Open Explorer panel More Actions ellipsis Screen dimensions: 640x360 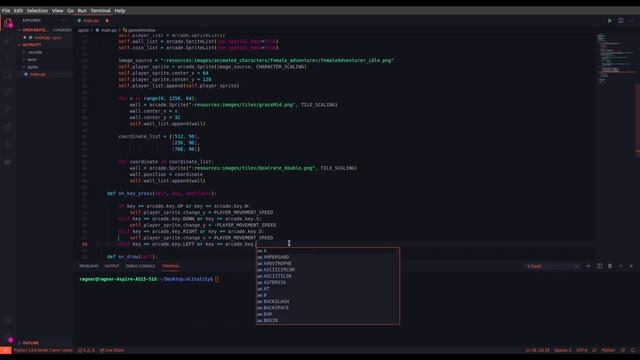click(x=64, y=20)
